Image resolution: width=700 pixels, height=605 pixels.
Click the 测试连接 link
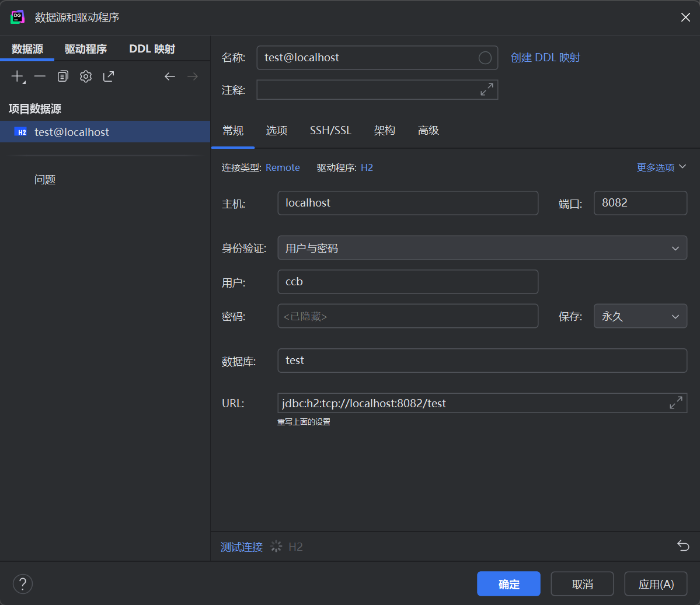coord(242,547)
